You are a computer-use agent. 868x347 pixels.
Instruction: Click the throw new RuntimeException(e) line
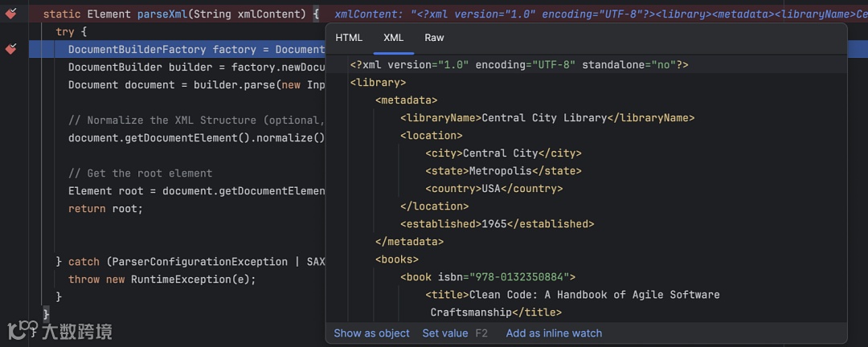[x=162, y=279]
